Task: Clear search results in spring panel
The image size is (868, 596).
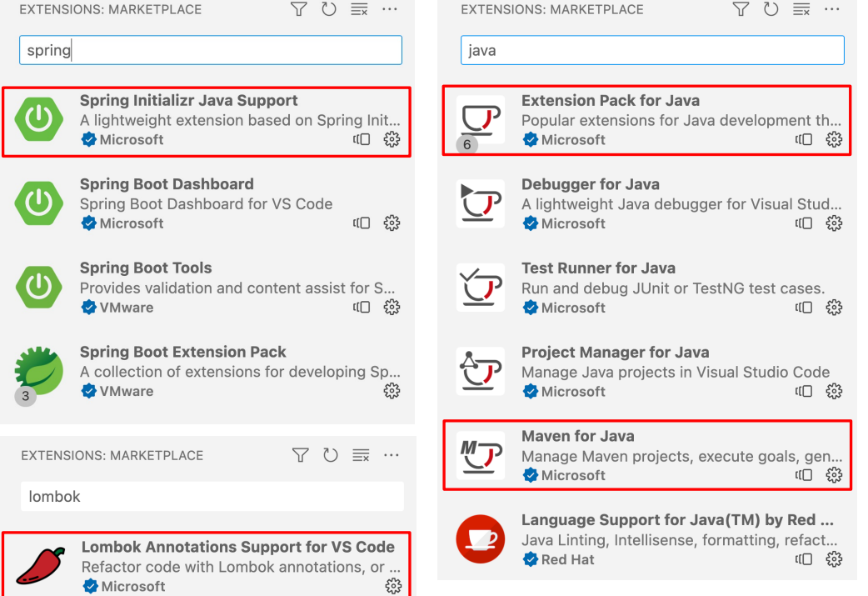Action: pos(359,9)
